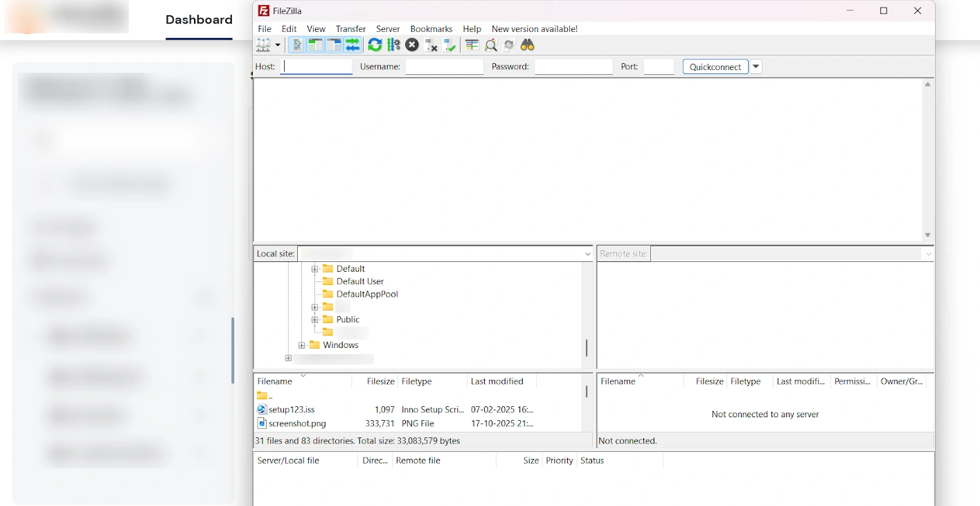The image size is (980, 506).
Task: Open directory listing filters
Action: [x=472, y=44]
